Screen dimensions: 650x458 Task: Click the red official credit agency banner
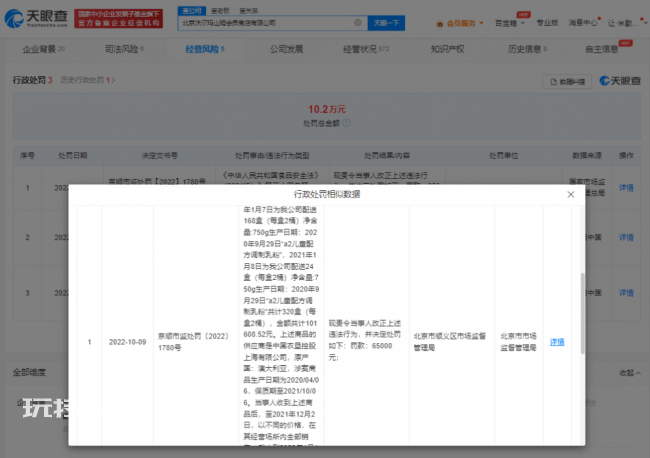pos(119,19)
